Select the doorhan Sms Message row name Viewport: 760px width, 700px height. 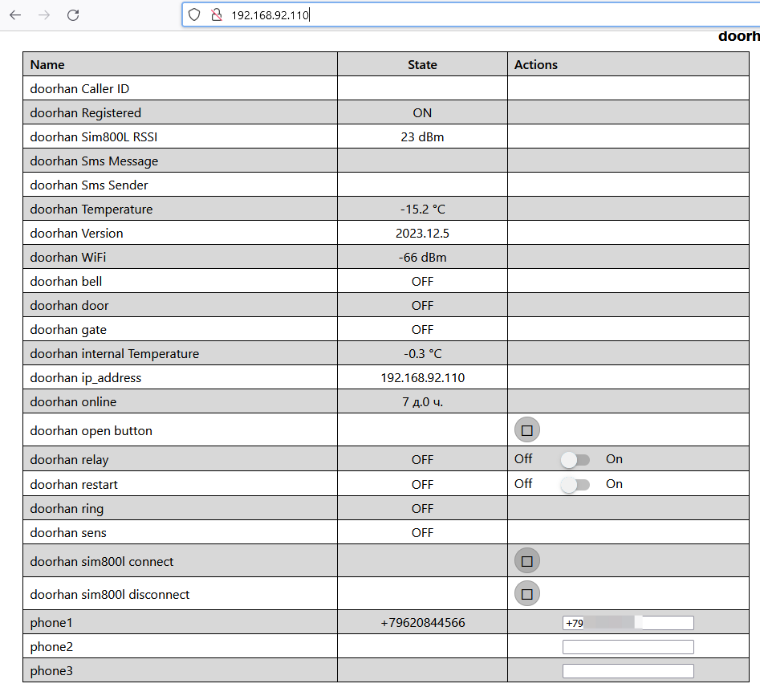click(94, 161)
